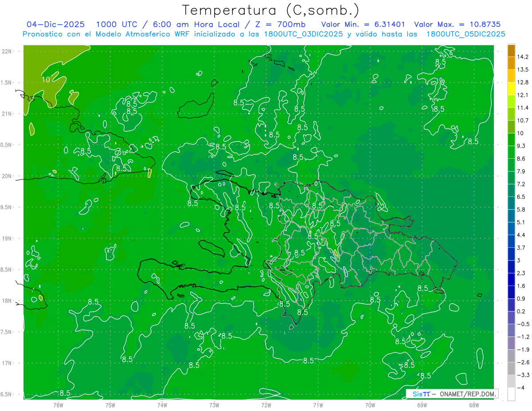
Task: Click the yellow swatch between 12.8 and 12.1
Action: 511,88
